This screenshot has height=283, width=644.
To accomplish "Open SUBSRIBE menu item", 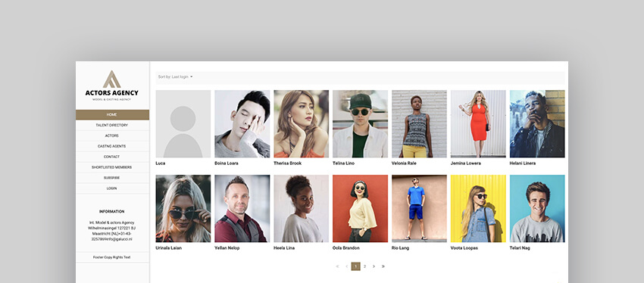I will coord(112,178).
